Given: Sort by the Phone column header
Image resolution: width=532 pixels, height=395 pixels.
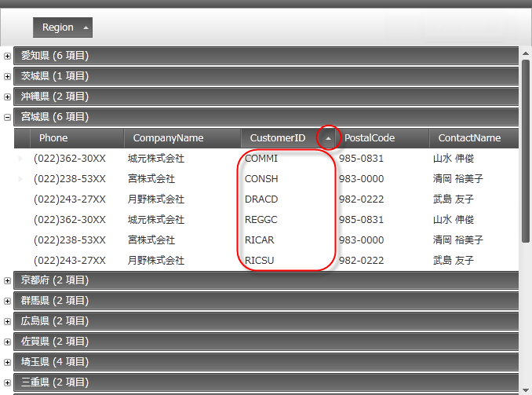Looking at the screenshot, I should [53, 138].
